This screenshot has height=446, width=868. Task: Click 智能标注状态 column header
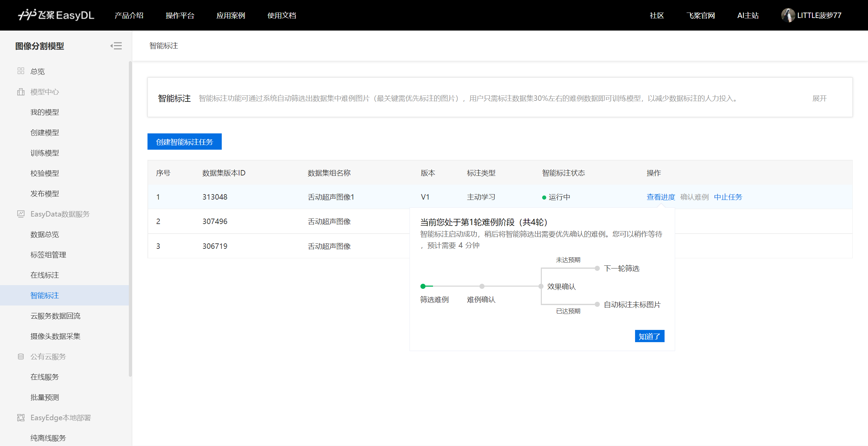click(x=564, y=173)
